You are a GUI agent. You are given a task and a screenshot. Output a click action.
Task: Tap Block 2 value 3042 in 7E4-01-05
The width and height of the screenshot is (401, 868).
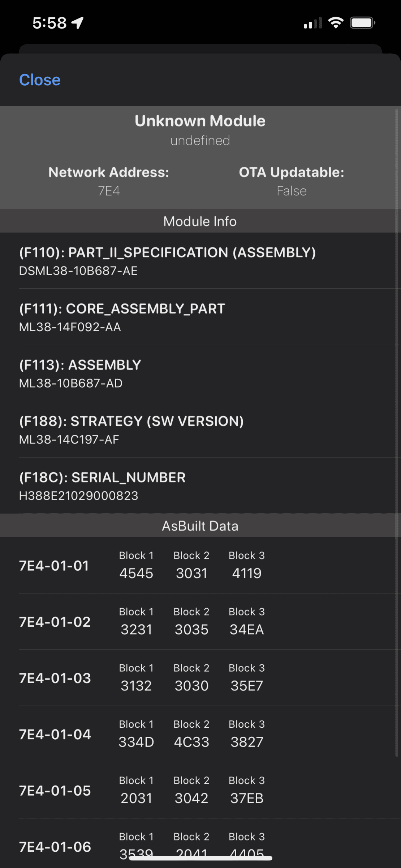tap(191, 798)
